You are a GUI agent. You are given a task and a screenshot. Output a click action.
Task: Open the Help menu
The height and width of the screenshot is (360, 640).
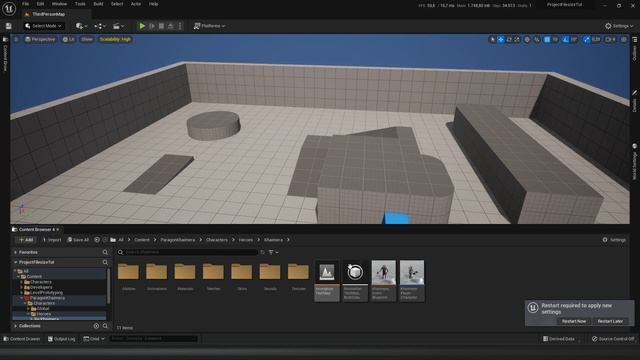pyautogui.click(x=153, y=4)
